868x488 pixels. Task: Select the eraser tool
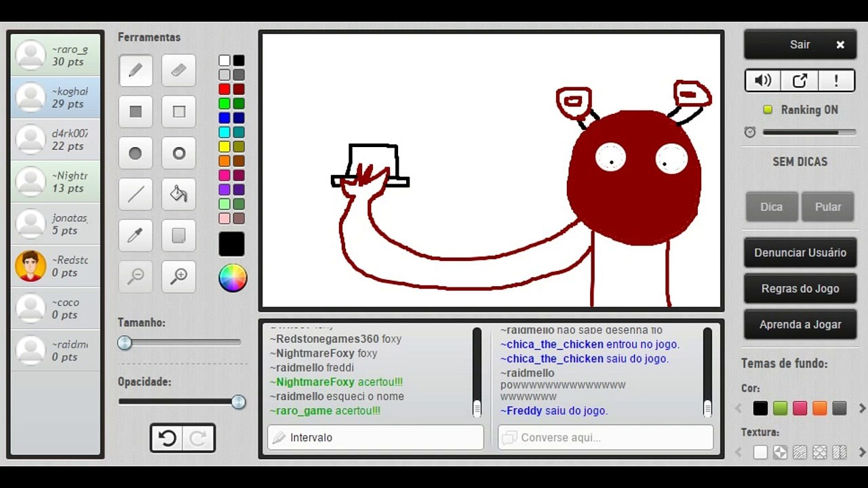(179, 70)
